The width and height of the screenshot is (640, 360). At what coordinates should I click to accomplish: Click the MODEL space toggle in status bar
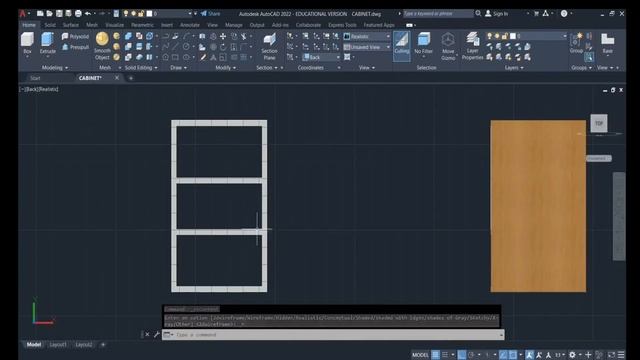click(x=420, y=355)
